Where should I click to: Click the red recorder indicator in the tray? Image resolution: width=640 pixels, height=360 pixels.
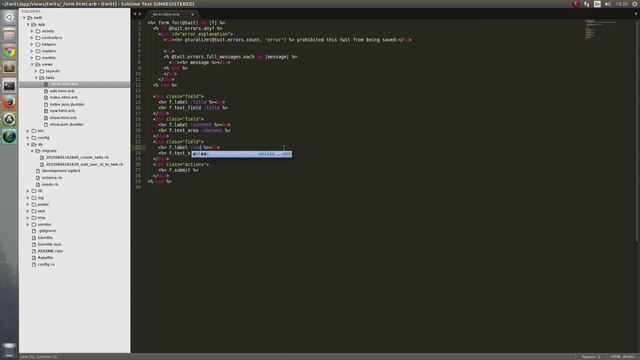click(576, 4)
